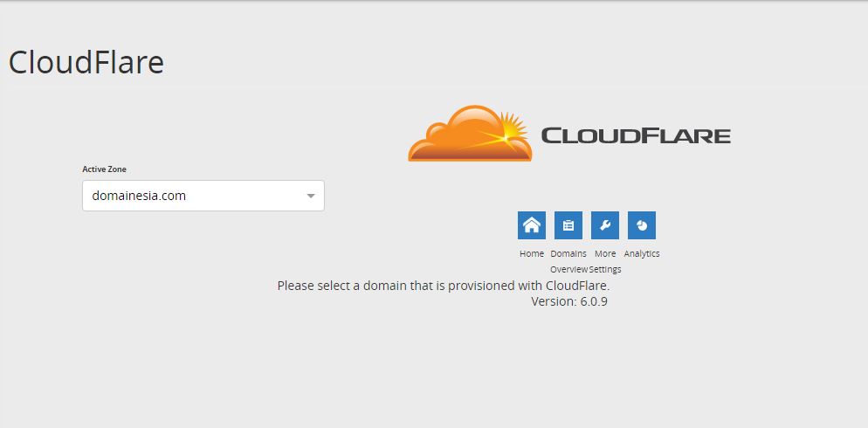Click the Settings word under More
868x428 pixels.
tap(605, 270)
